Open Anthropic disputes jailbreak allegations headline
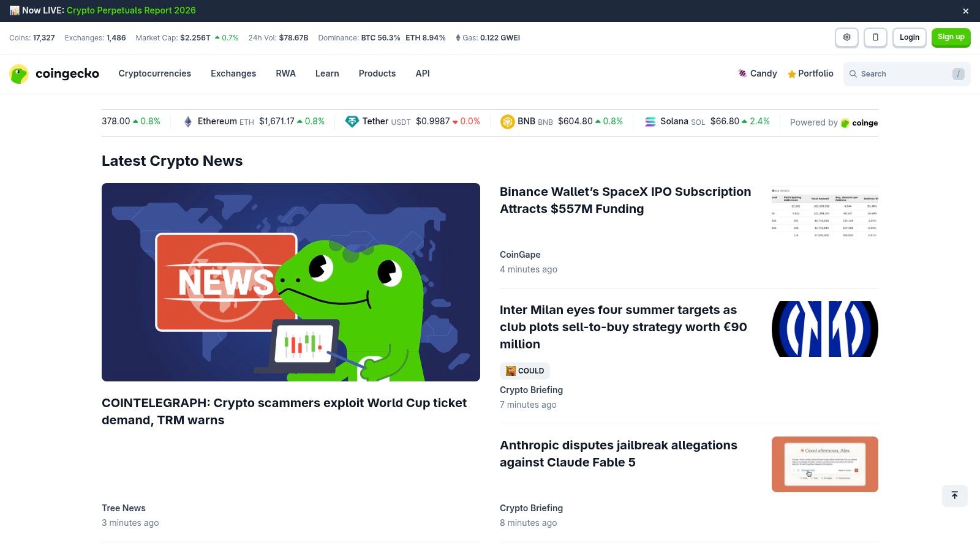 click(x=619, y=454)
